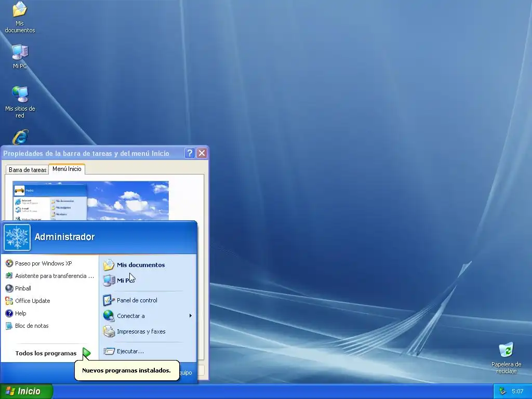This screenshot has height=399, width=532.
Task: Click Asistente para transferencia entry text
Action: [54, 276]
